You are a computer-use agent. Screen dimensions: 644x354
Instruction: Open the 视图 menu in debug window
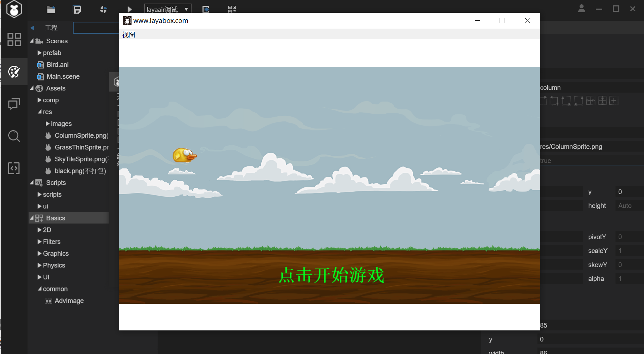point(129,35)
